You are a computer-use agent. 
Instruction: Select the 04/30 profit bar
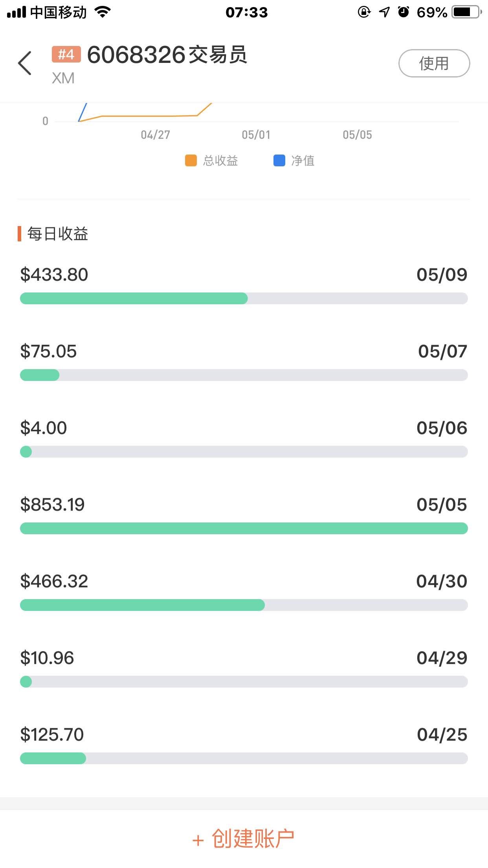(244, 605)
